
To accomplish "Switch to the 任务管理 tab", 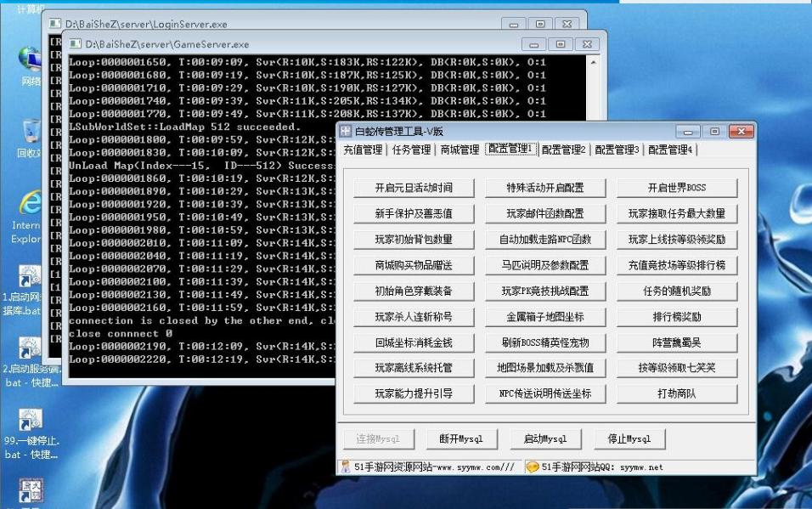I will coord(411,150).
